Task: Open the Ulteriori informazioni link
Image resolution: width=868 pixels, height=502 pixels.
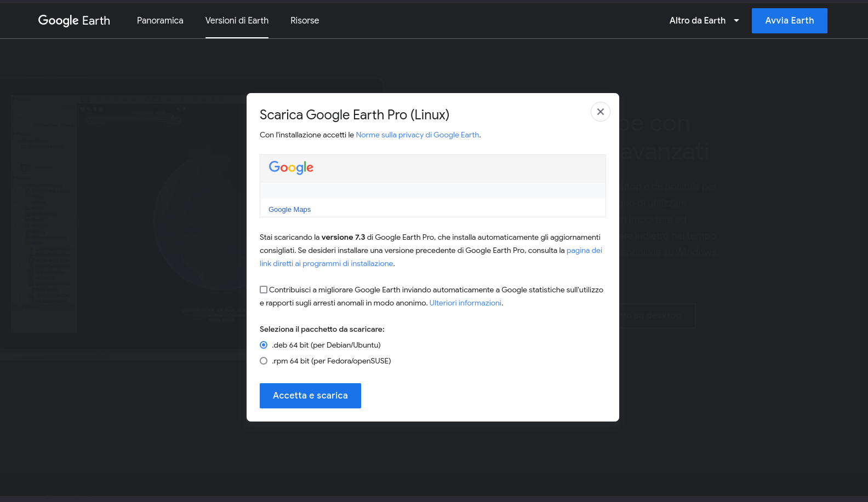Action: 465,303
